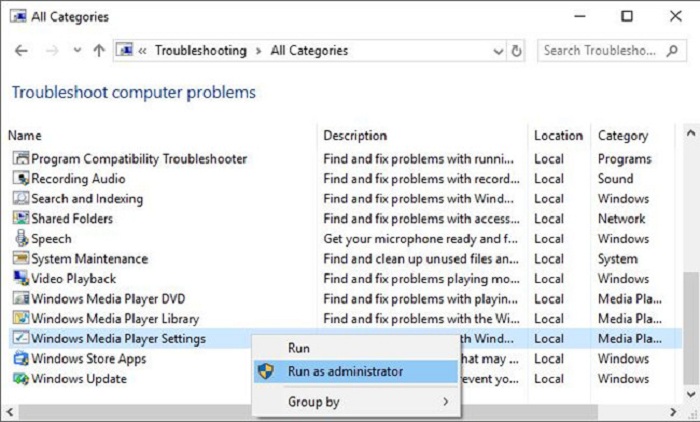Click the System Maintenance icon
The image size is (700, 422).
[21, 258]
